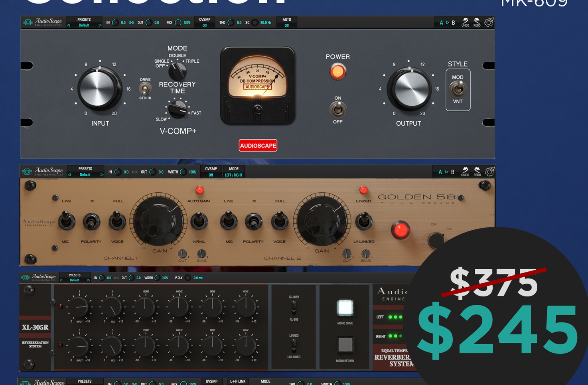Select A state in V-Comp+ toolbar
This screenshot has height=385, width=588.
coord(441,23)
